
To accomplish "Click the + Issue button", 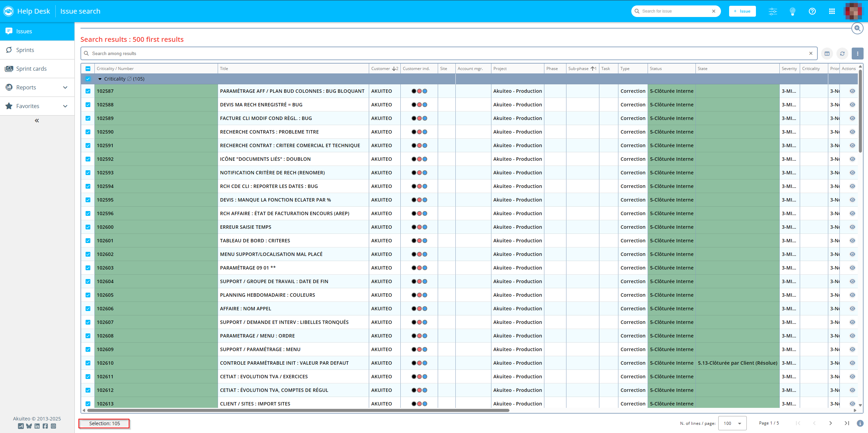I will [742, 11].
